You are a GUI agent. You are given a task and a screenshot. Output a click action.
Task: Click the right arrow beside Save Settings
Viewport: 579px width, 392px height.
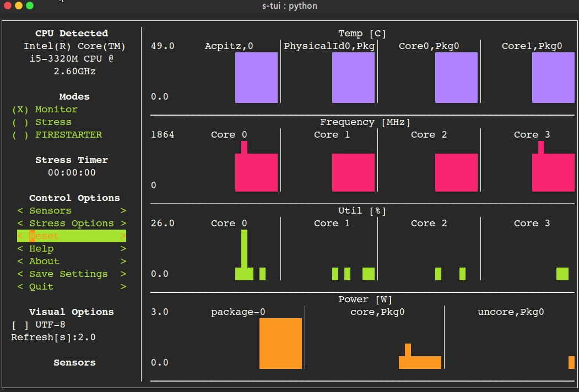tap(123, 274)
